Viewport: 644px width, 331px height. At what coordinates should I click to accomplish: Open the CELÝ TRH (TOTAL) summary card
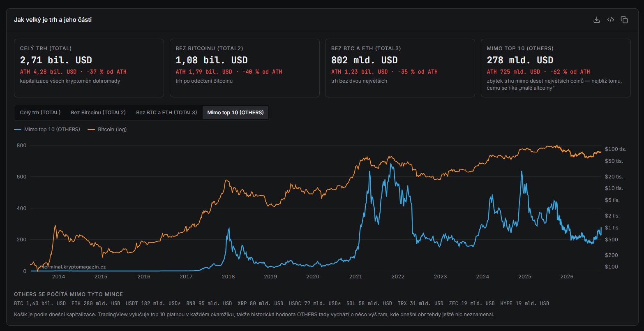(x=89, y=68)
